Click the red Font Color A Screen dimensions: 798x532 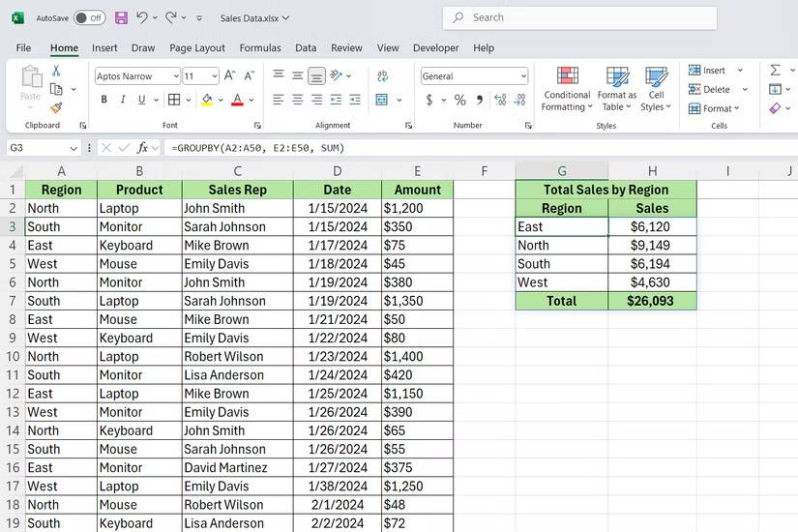point(237,100)
